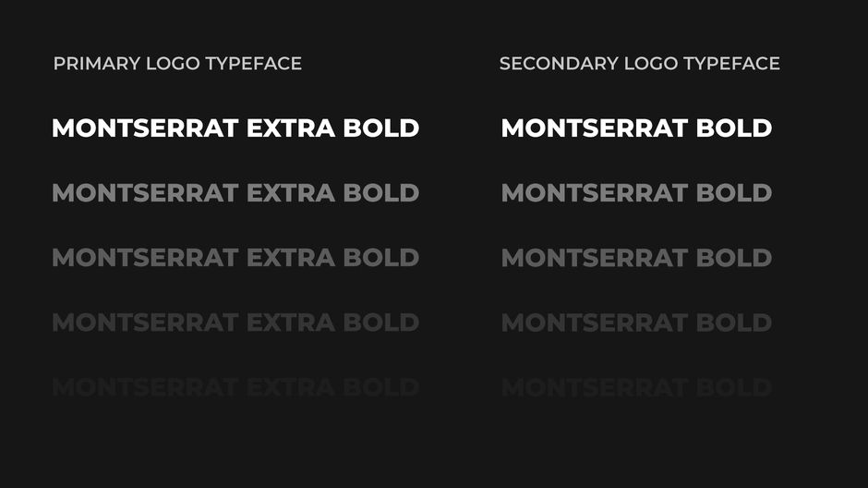Select the third Montserrat Bold line
Screen dimensions: 868x488
(x=636, y=258)
